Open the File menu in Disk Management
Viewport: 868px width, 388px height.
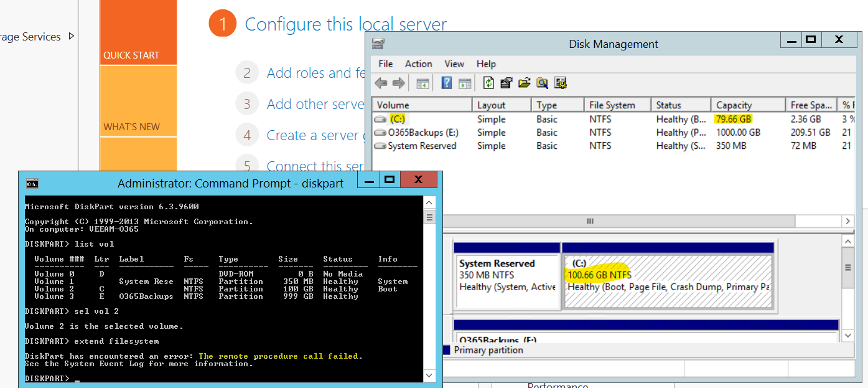click(x=386, y=64)
